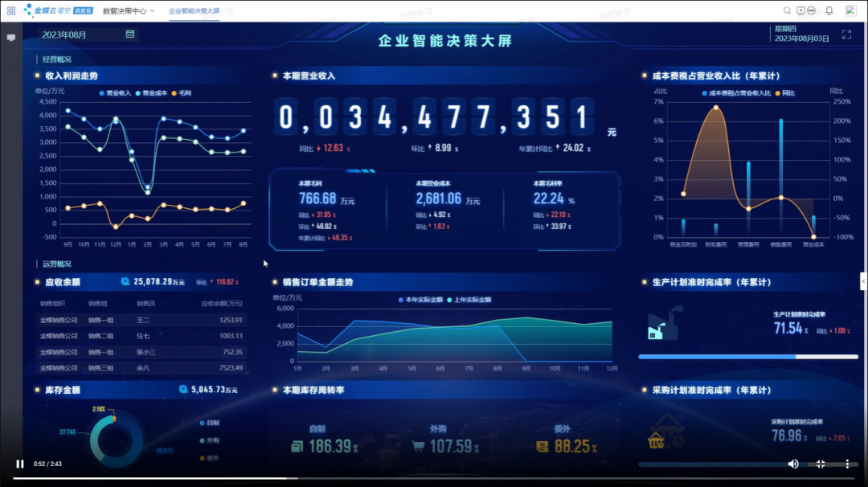Click the 25,078.29万元 receivables total
This screenshot has height=487, width=868.
159,282
